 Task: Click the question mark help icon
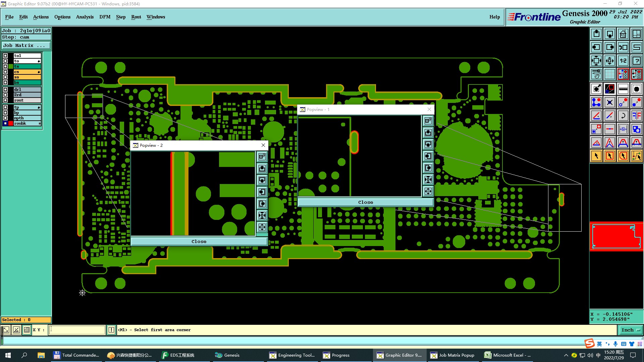point(636,61)
